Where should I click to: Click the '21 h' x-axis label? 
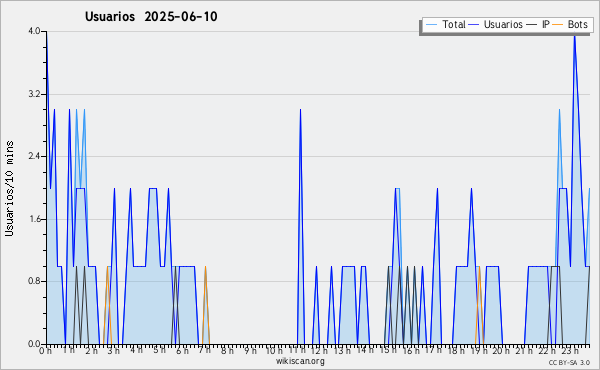click(524, 351)
